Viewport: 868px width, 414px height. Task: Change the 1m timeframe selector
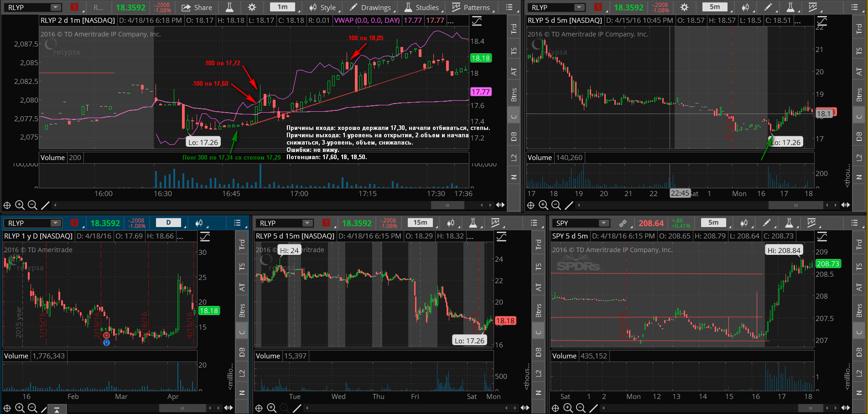point(283,7)
